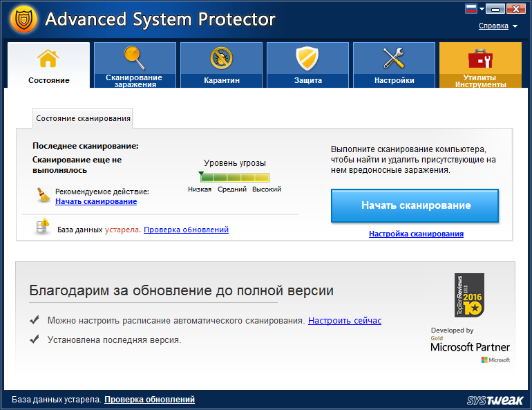The height and width of the screenshot is (410, 532).
Task: Click the Установлена последняя версия text
Action: 114,339
